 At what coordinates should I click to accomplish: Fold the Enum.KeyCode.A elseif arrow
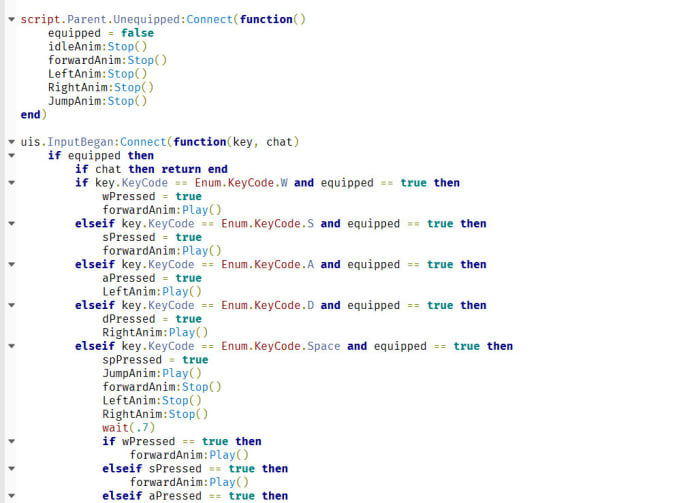12,264
